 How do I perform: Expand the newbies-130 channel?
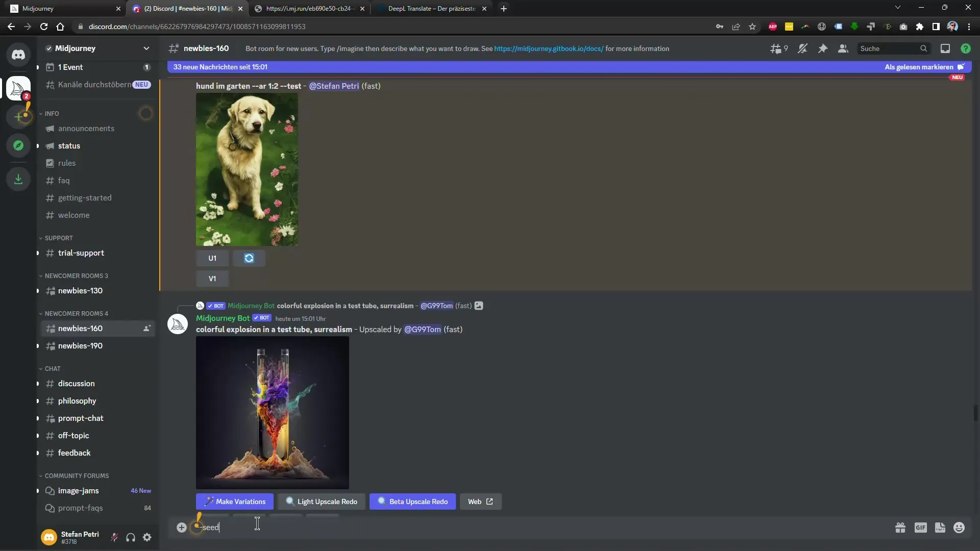80,291
